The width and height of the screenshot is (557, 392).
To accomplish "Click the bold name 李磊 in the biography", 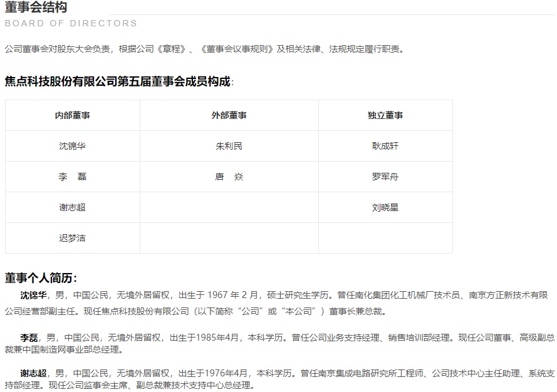I will pos(29,338).
